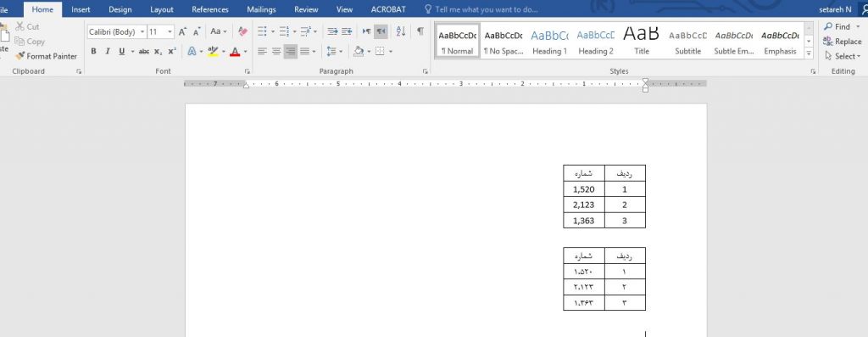This screenshot has width=868, height=337.
Task: Clear all formatting with eraser icon
Action: [x=242, y=31]
